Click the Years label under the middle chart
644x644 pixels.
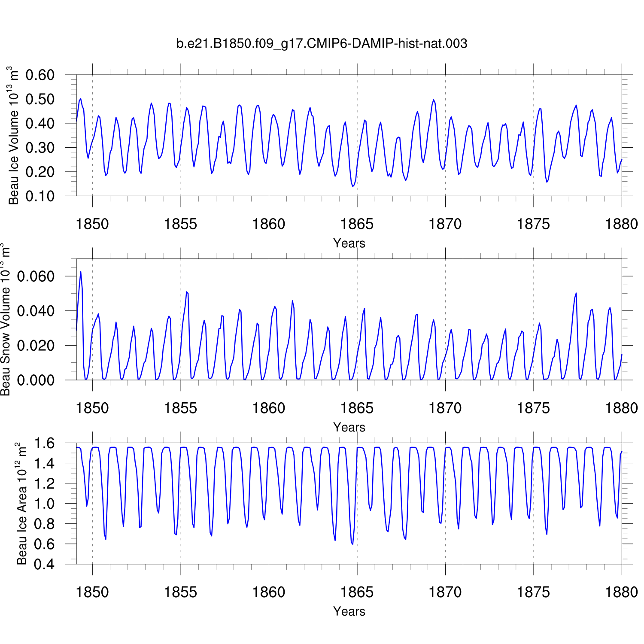coord(349,427)
